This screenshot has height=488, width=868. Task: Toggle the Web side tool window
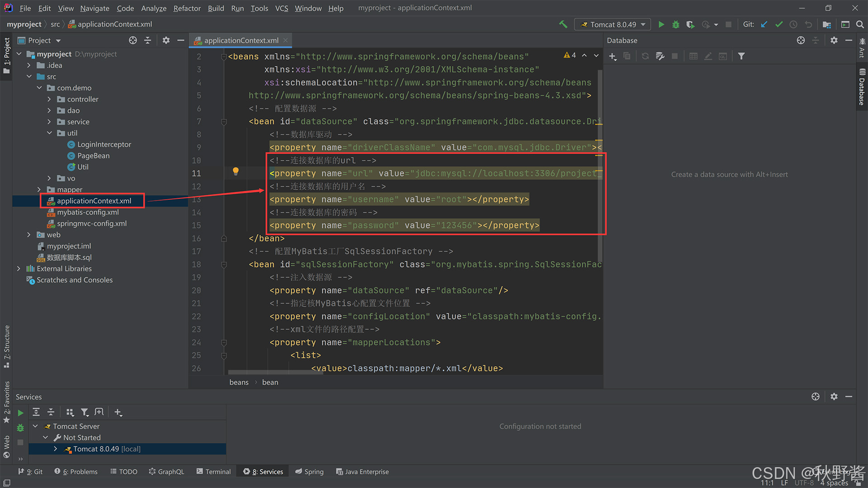coord(6,446)
